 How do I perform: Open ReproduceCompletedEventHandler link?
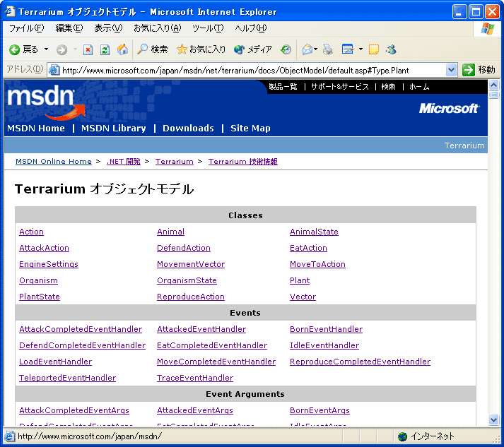pyautogui.click(x=360, y=362)
